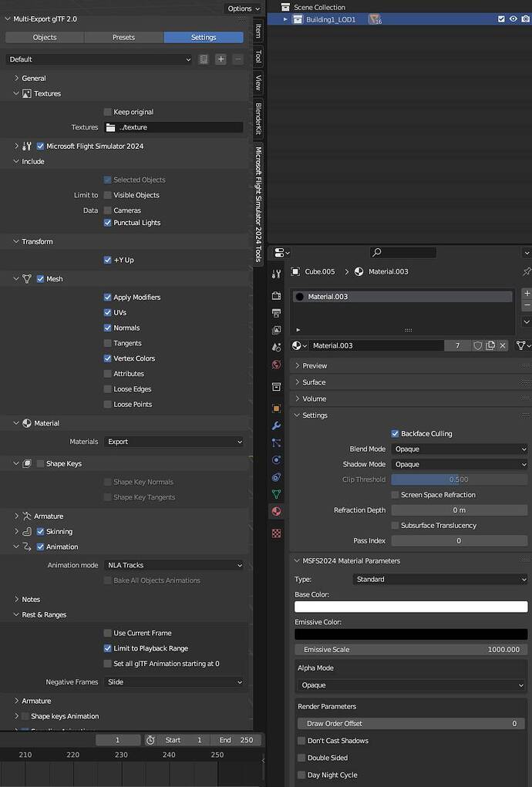Open the Negative Frames Slide dropdown
This screenshot has height=787, width=532.
coord(173,682)
